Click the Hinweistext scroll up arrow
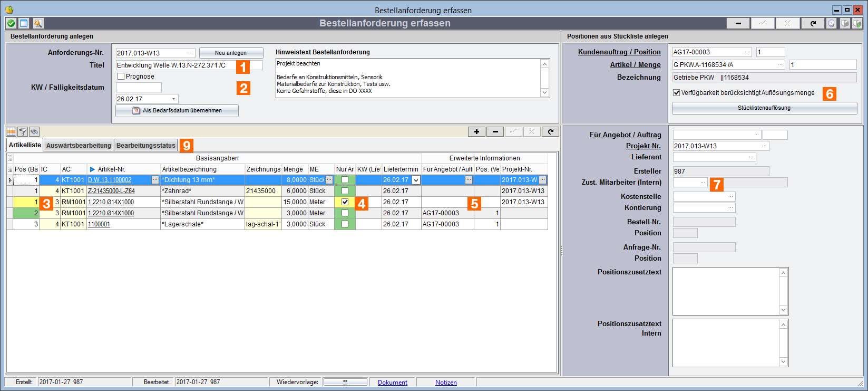 click(x=545, y=63)
